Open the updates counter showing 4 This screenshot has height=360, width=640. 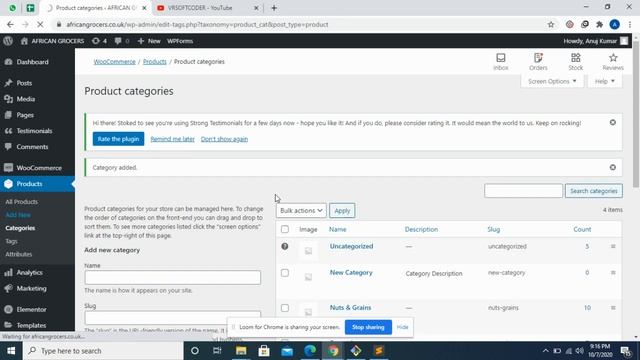(100, 41)
